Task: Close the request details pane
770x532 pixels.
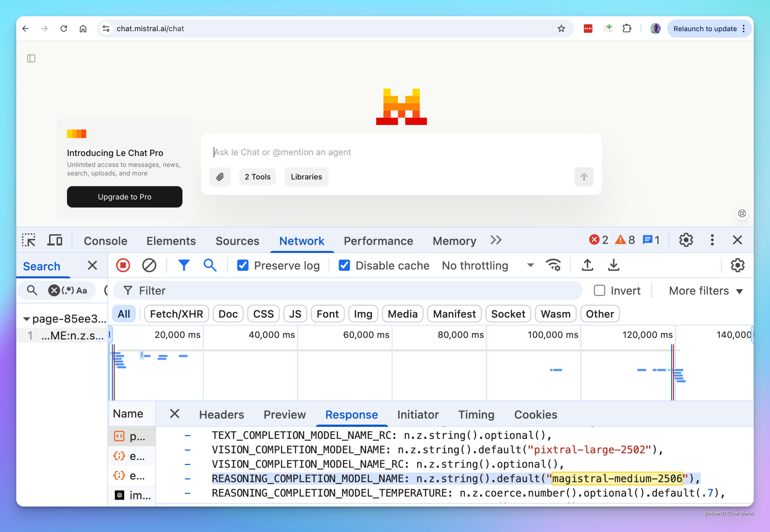Action: [x=174, y=414]
